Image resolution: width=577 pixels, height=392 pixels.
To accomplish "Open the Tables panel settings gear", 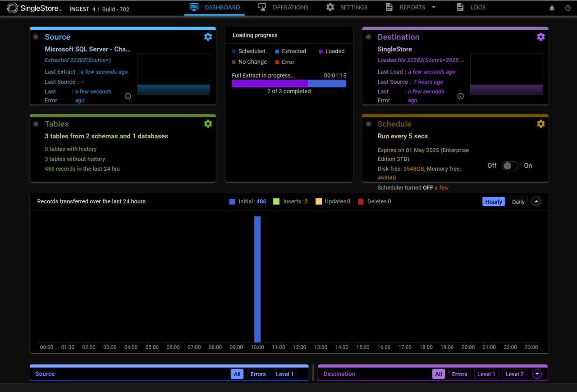I will [x=208, y=124].
